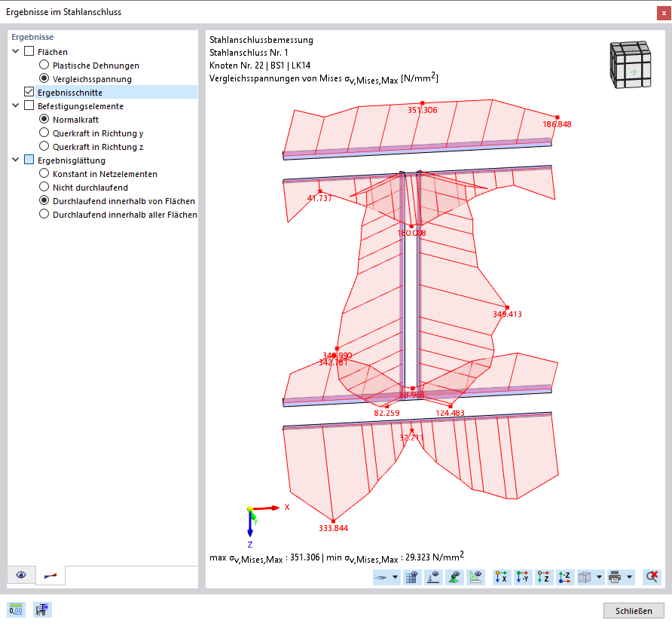Select Plastische Dehnungen radio button

coord(44,65)
